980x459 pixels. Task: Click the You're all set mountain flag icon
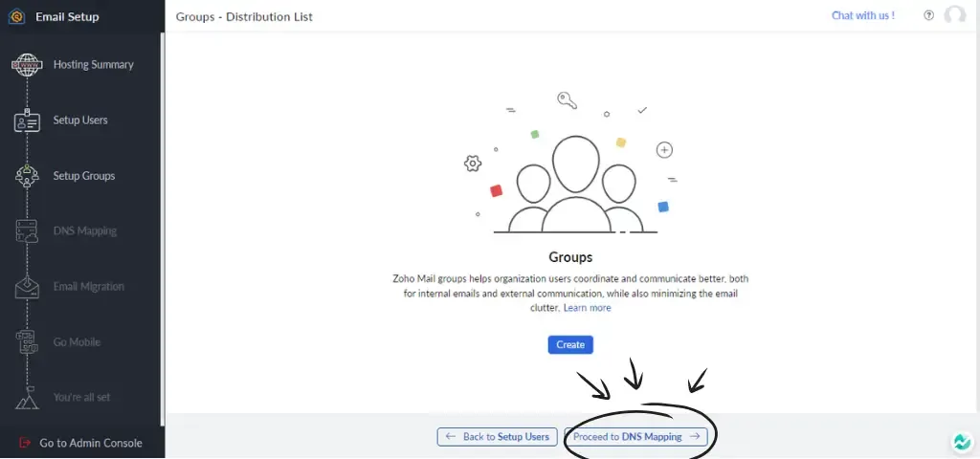click(27, 398)
